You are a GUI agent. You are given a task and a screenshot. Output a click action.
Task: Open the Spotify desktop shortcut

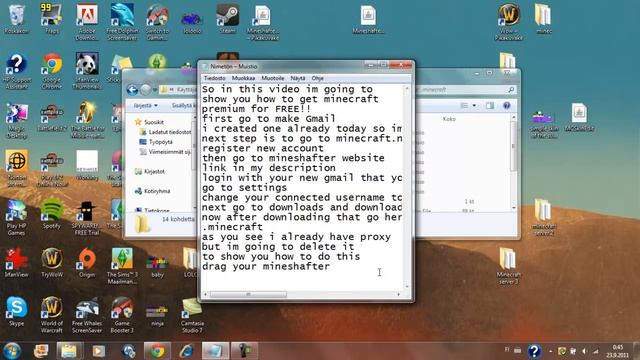[51, 214]
